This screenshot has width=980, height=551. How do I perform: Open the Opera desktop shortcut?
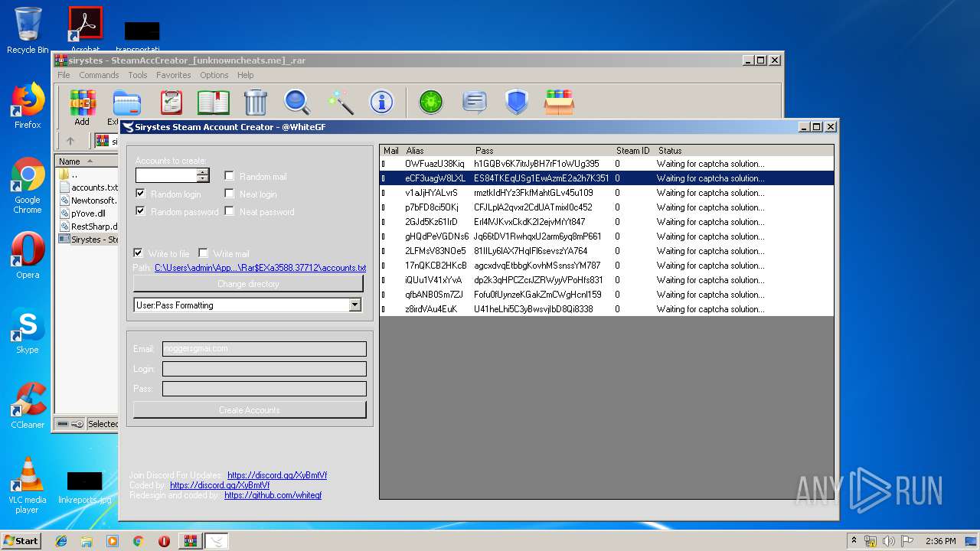pos(28,256)
